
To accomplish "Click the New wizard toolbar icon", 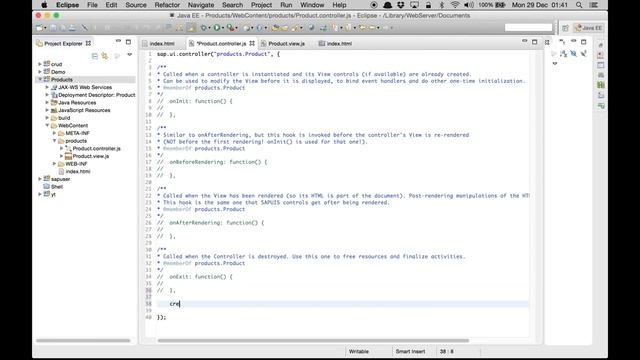I will tap(39, 28).
